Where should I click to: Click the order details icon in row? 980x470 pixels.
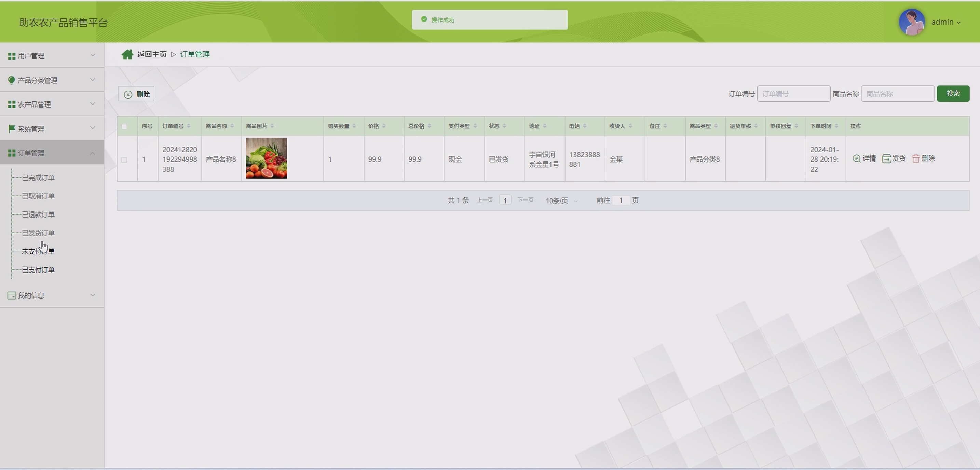(x=856, y=158)
